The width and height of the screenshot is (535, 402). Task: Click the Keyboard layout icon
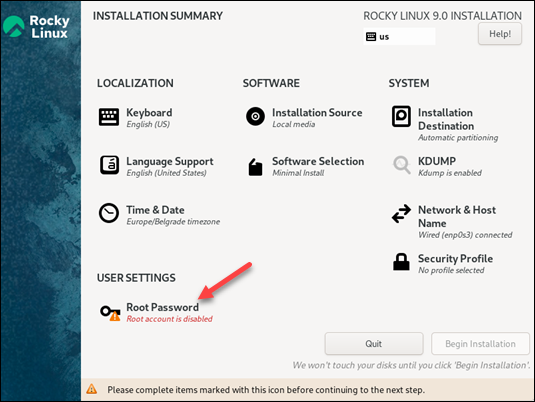coord(109,117)
